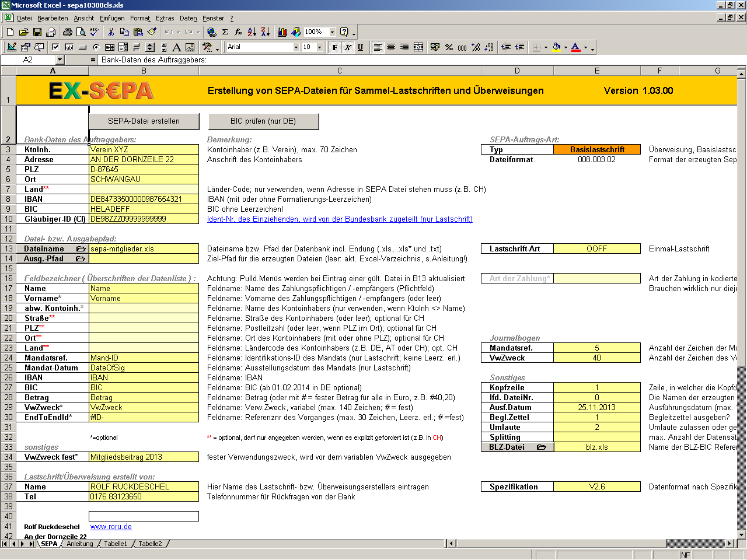
Task: Apply the percent style format
Action: point(448,47)
